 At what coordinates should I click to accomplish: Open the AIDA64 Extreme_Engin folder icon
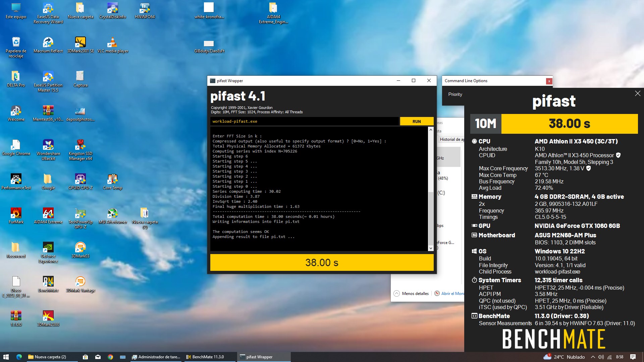click(x=273, y=13)
